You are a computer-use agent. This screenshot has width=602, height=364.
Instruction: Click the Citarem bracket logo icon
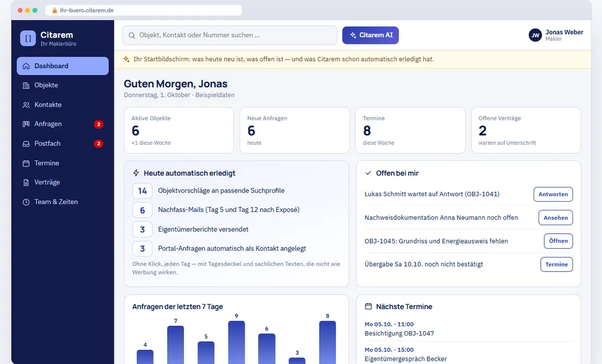point(28,38)
